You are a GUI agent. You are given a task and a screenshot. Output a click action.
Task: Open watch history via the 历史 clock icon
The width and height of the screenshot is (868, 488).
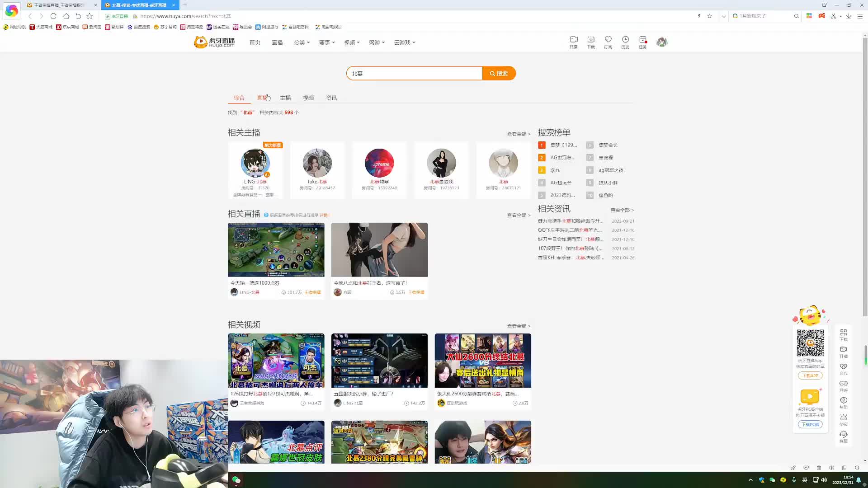coord(625,42)
